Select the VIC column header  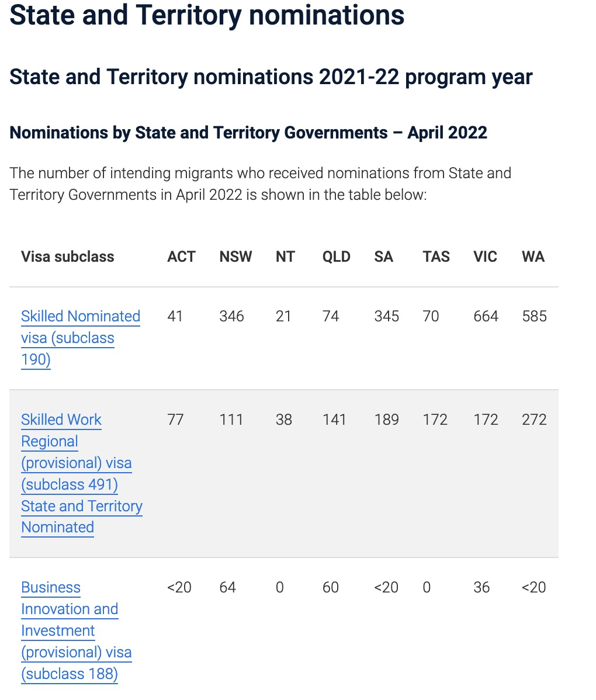(x=485, y=257)
